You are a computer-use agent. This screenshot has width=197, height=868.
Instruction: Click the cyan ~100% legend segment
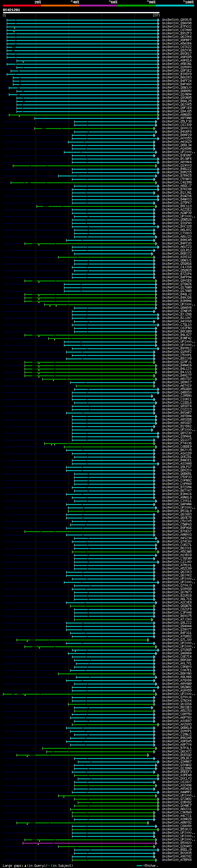pos(175,6)
